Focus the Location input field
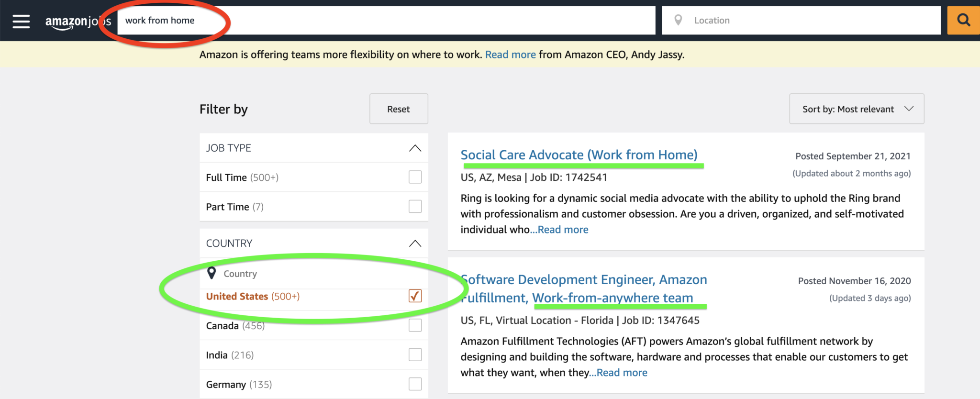Image resolution: width=980 pixels, height=399 pixels. click(801, 20)
